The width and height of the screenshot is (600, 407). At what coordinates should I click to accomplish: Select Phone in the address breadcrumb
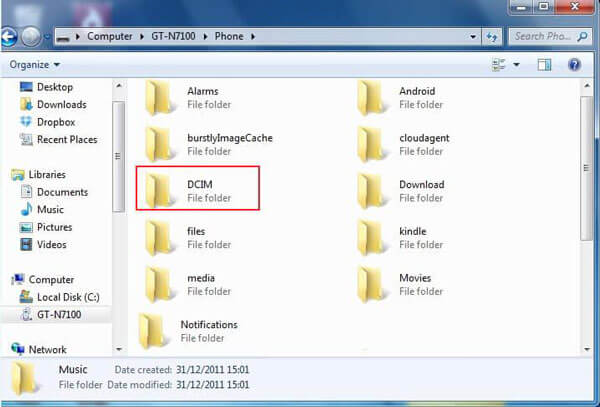point(229,36)
